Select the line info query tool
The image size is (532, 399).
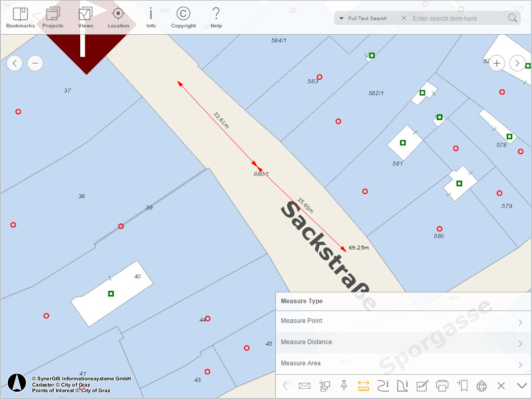(383, 386)
